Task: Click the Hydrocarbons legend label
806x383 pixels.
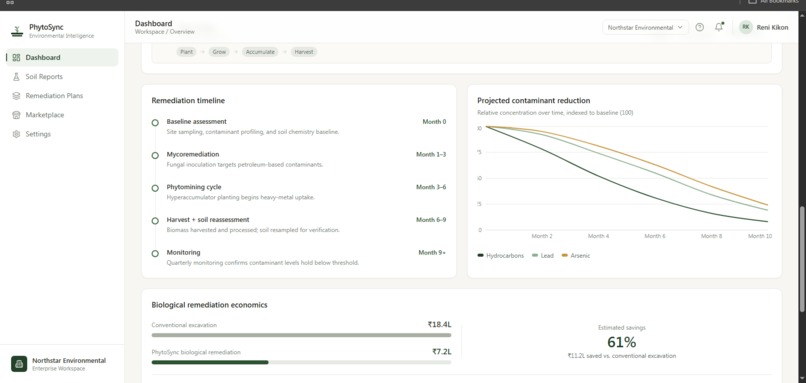Action: (505, 256)
